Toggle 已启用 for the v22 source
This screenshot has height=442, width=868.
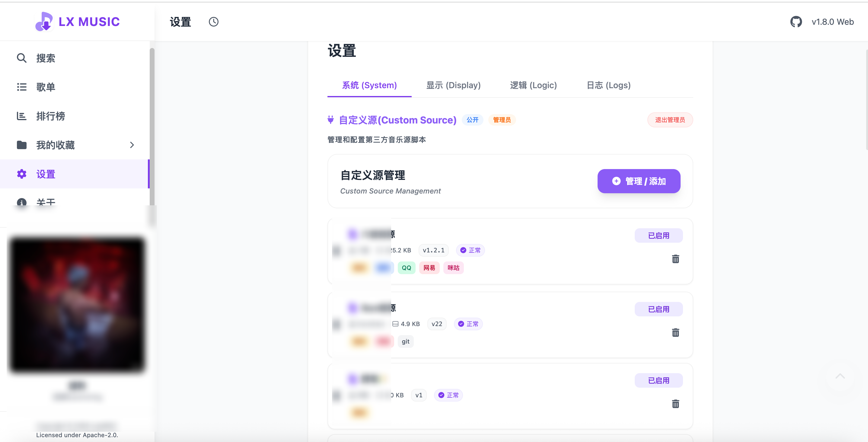click(659, 309)
